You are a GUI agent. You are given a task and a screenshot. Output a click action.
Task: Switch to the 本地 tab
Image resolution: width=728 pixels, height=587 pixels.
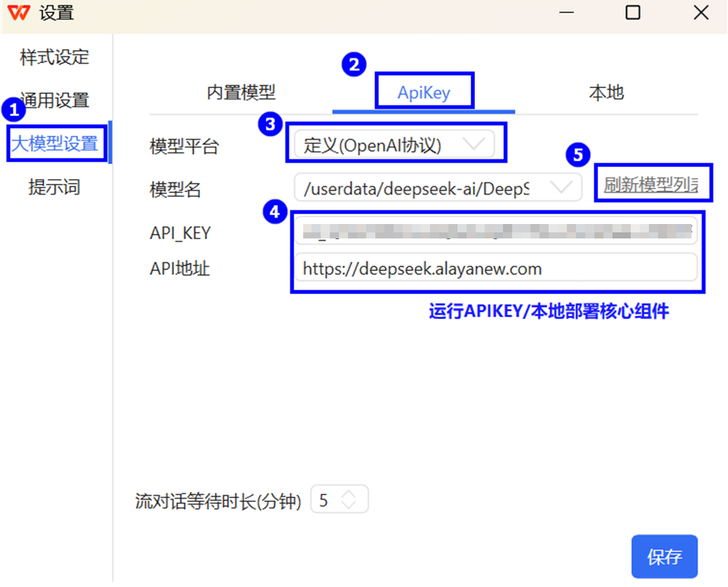[606, 93]
